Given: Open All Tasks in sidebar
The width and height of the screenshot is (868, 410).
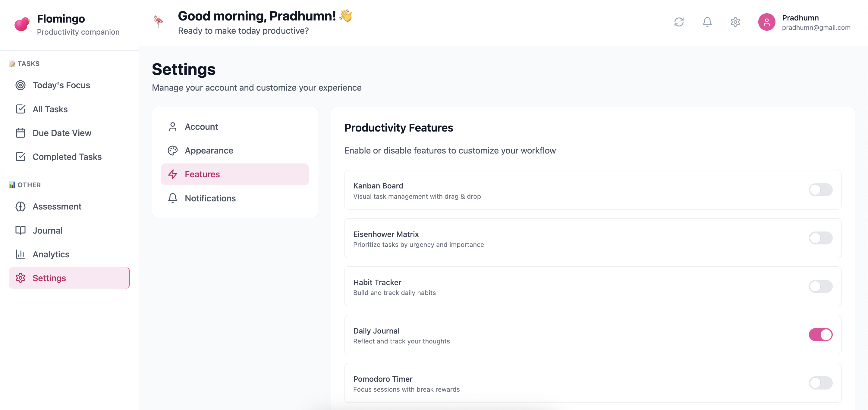Looking at the screenshot, I should pyautogui.click(x=50, y=109).
